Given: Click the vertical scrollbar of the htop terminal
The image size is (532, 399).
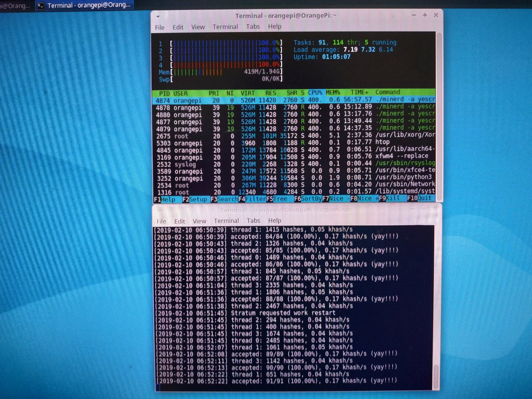Looking at the screenshot, I should 439,117.
